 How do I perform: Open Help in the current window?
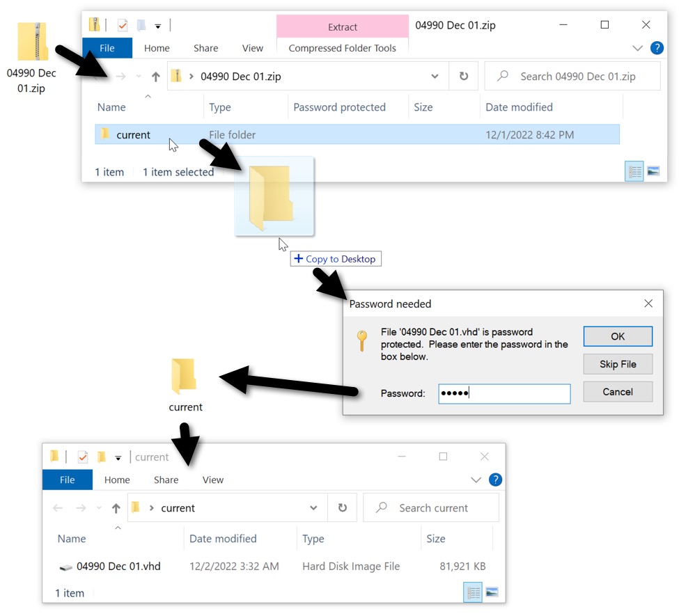coord(495,479)
